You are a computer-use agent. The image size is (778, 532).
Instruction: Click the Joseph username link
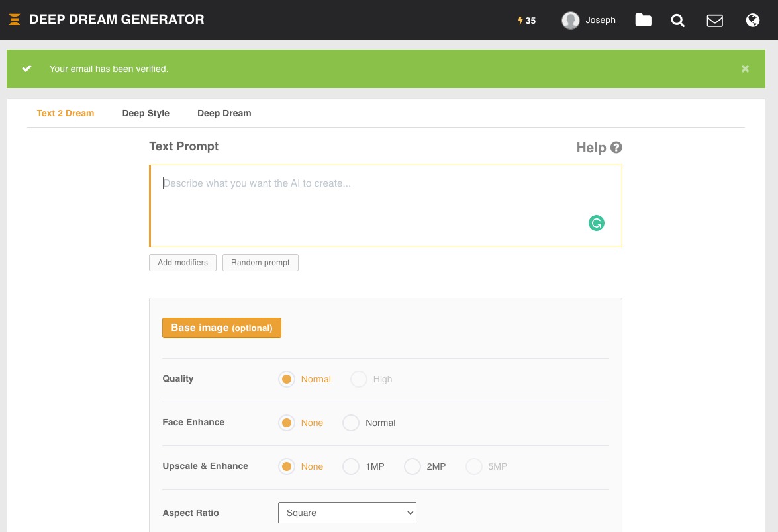point(601,21)
